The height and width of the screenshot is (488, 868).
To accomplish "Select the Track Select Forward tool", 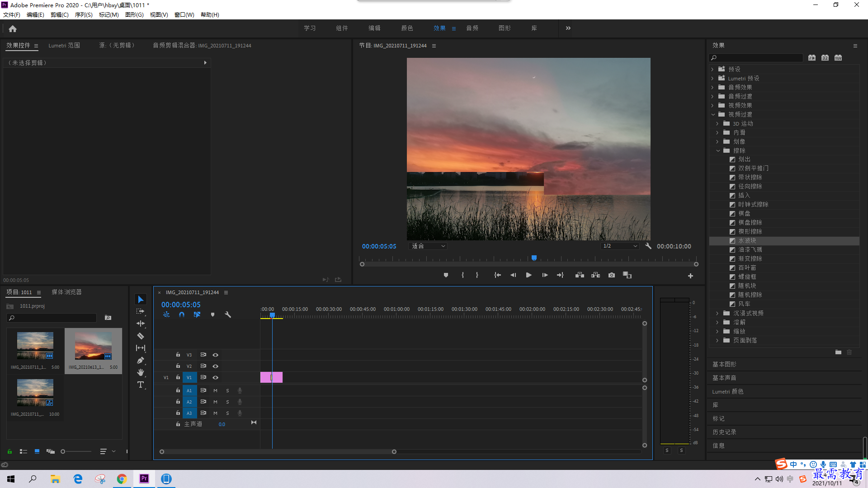I will 141,311.
